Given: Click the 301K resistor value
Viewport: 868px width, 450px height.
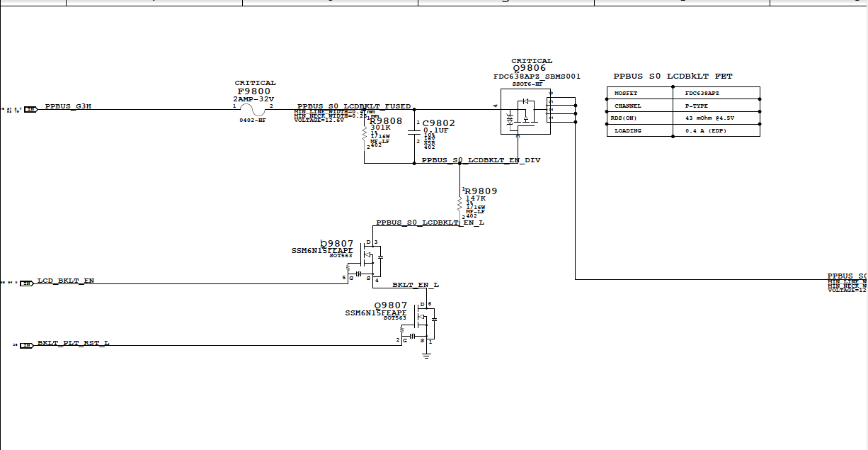Looking at the screenshot, I should point(380,128).
